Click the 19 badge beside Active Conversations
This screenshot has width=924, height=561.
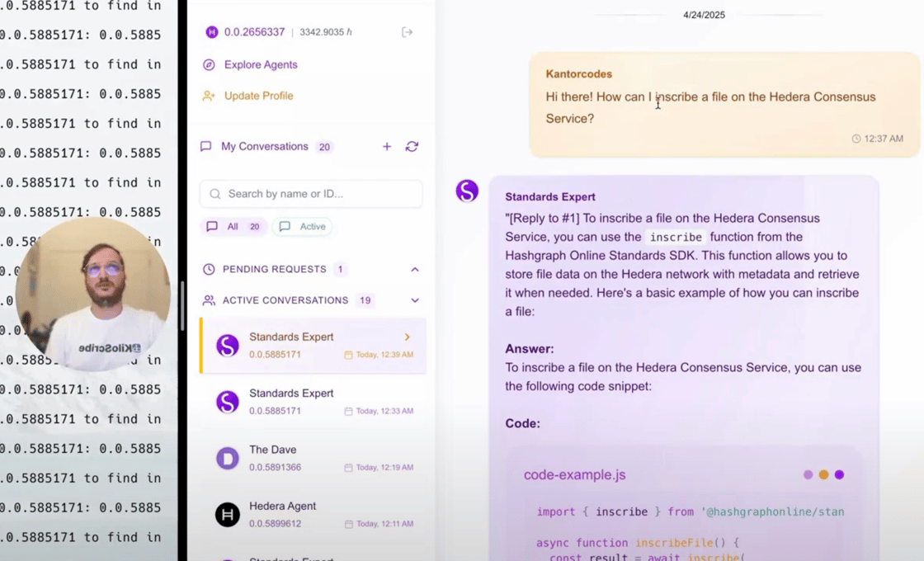click(x=365, y=300)
